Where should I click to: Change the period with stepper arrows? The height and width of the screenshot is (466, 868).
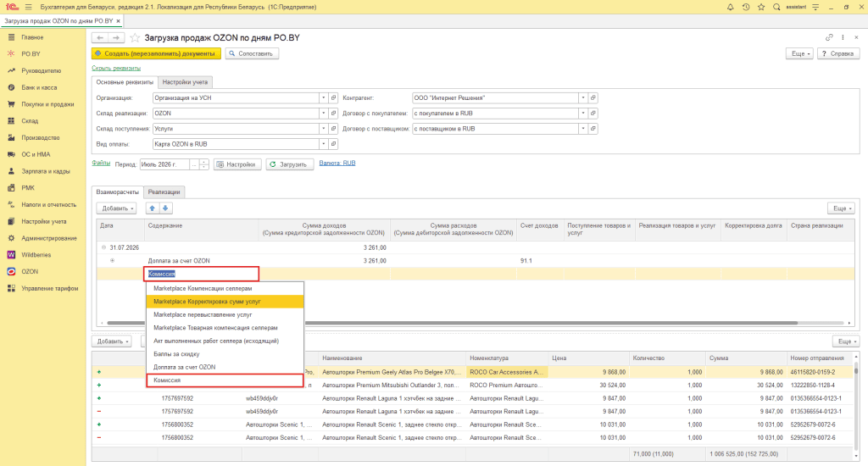pos(204,164)
